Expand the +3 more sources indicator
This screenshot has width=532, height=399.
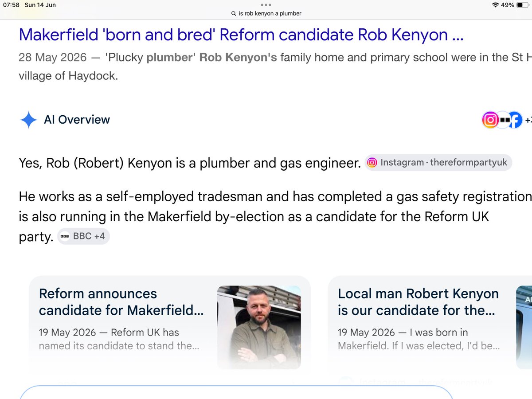pyautogui.click(x=528, y=120)
